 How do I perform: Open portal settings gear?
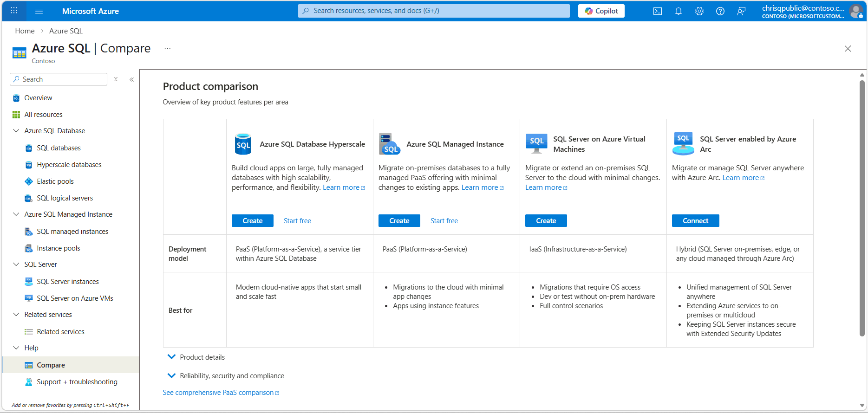[x=699, y=11]
